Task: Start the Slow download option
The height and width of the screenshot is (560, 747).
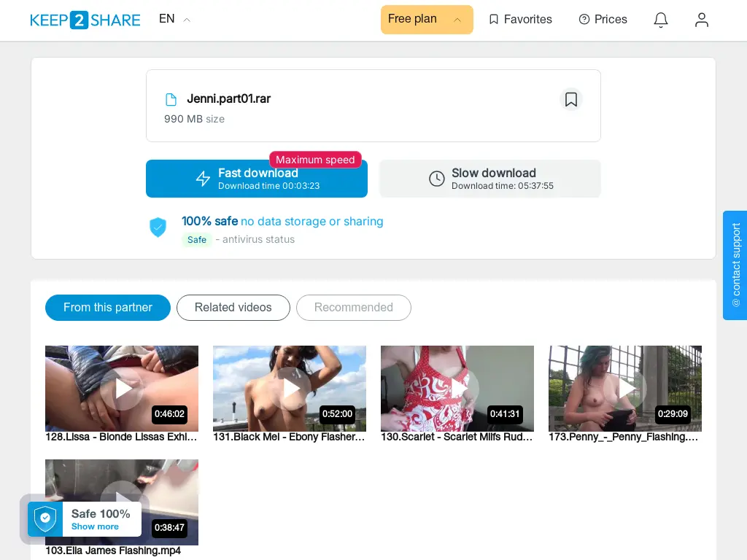Action: pos(489,179)
